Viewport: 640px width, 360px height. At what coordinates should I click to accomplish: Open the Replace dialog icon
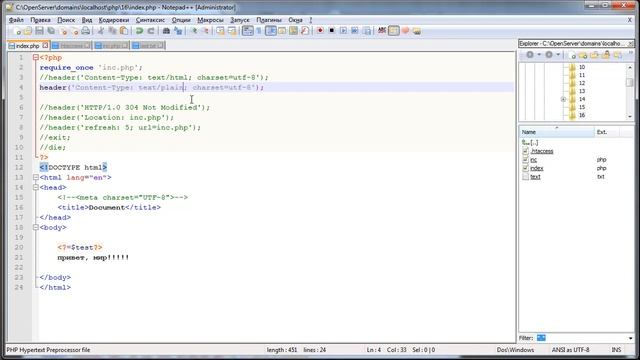click(178, 31)
